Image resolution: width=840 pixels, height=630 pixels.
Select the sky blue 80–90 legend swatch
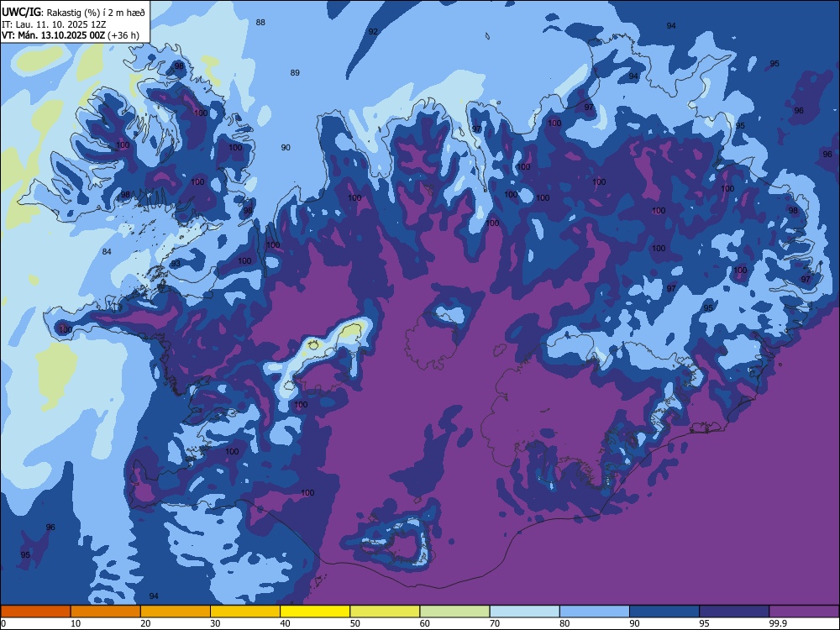(x=595, y=612)
